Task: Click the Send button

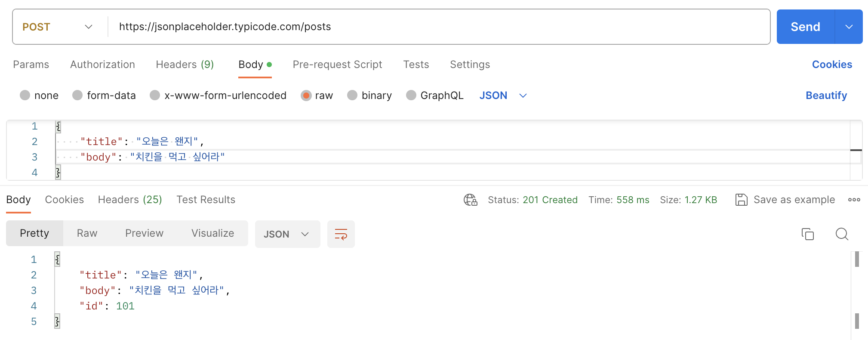Action: (x=805, y=26)
